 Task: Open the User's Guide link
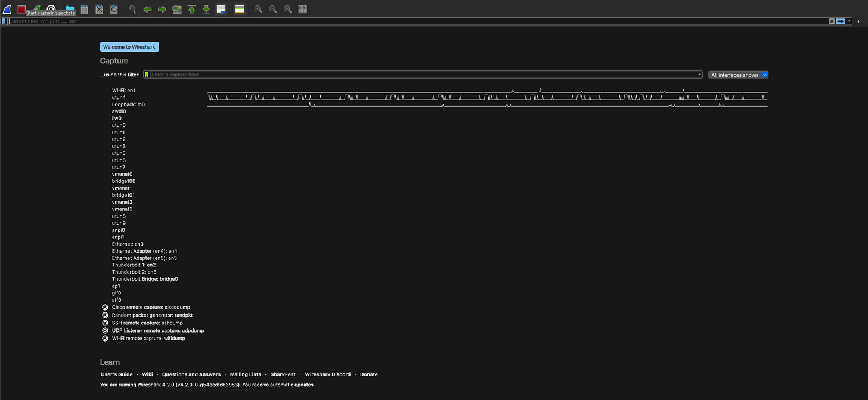pyautogui.click(x=117, y=374)
